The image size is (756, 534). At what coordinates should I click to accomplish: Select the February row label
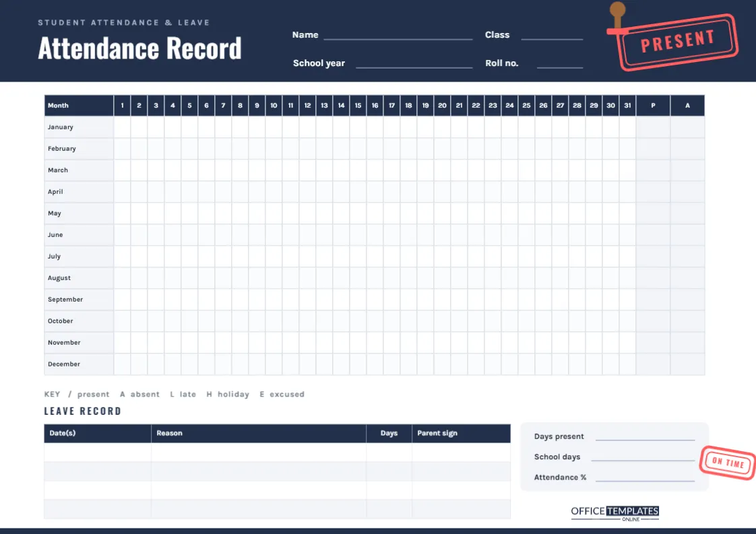coord(79,148)
